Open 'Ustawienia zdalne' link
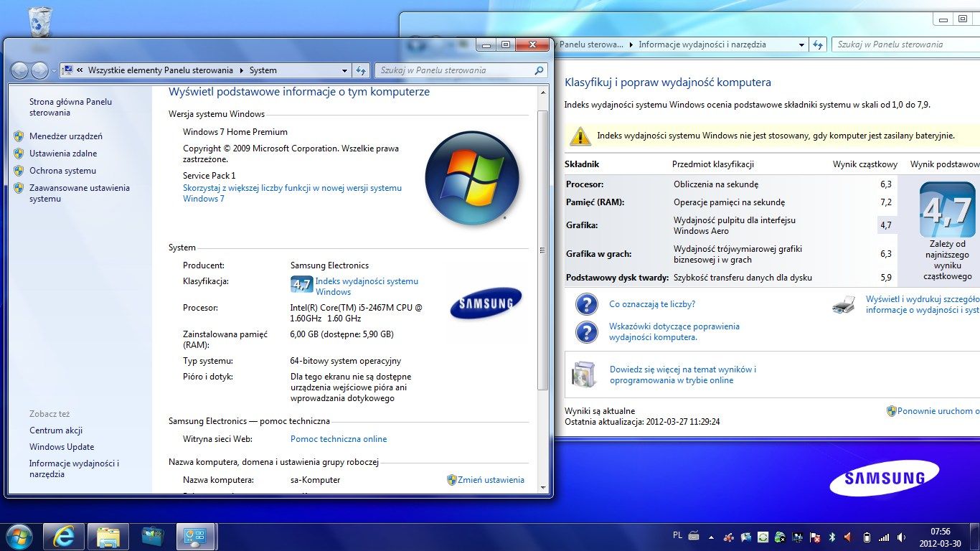Viewport: 980px width, 551px height. coord(63,154)
